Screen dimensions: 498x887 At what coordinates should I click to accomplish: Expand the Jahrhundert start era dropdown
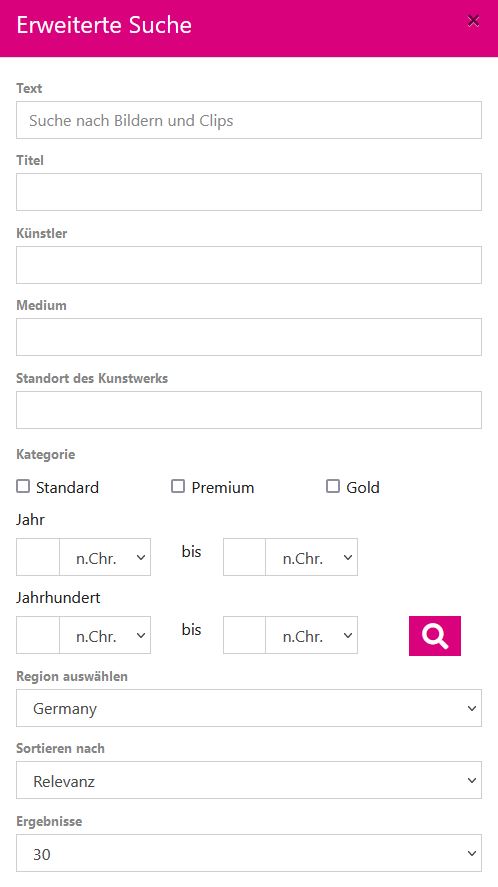point(105,635)
